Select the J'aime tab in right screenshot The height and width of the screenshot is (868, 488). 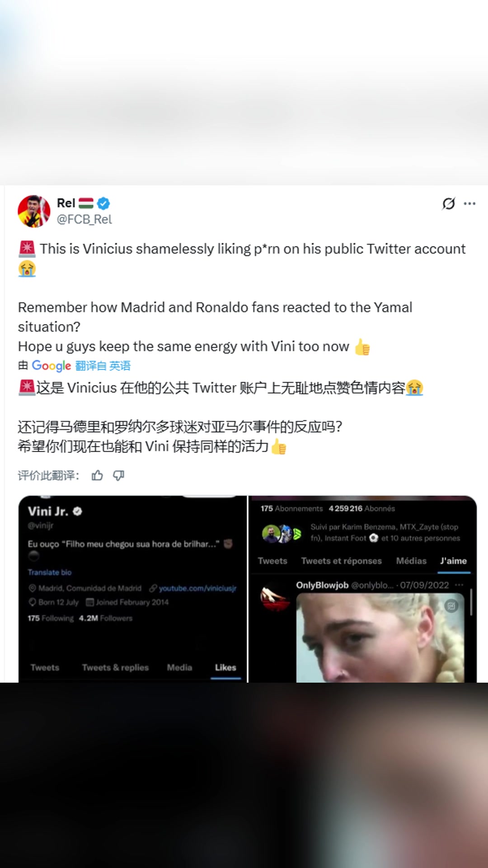[x=453, y=561]
